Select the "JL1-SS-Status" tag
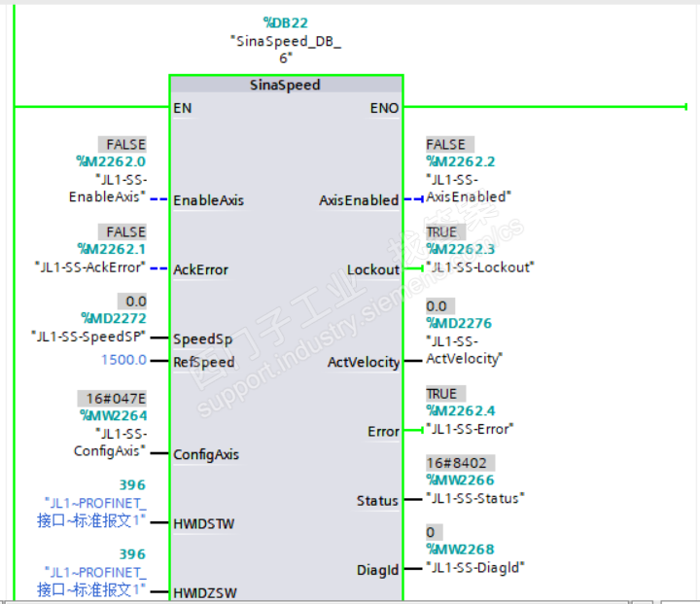This screenshot has height=604, width=700. click(475, 498)
